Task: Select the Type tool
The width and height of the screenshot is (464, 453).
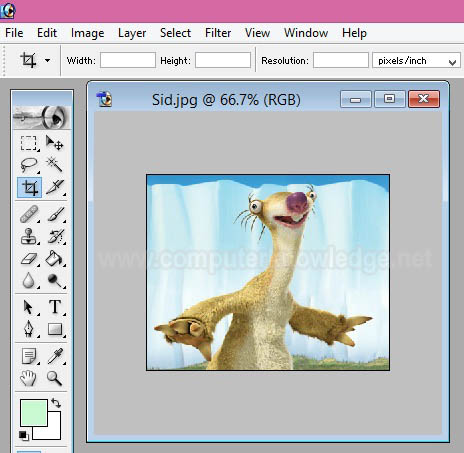Action: 55,307
